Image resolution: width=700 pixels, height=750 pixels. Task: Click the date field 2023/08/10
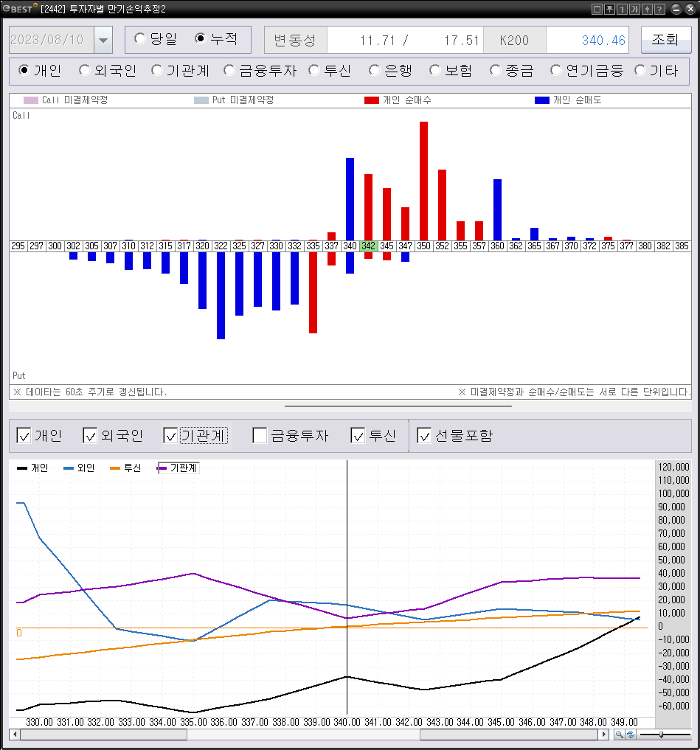pos(52,40)
